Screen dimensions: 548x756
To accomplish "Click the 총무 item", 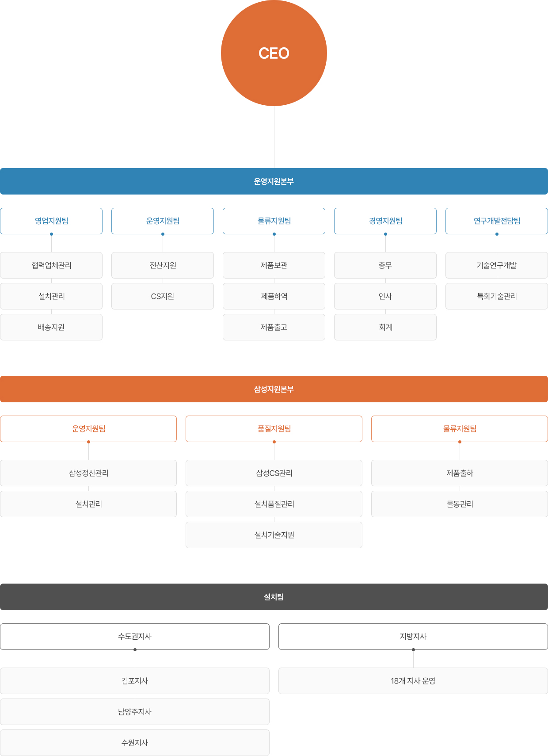I will [x=385, y=265].
